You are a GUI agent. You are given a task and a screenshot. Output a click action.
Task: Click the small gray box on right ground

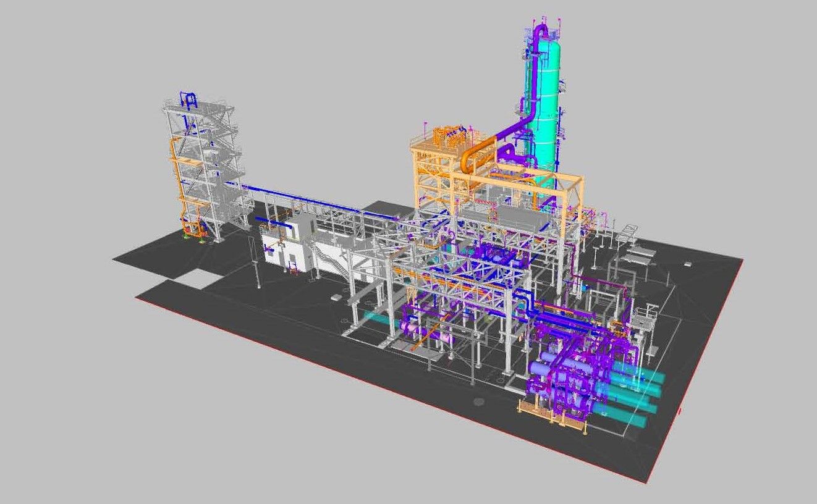(x=687, y=264)
